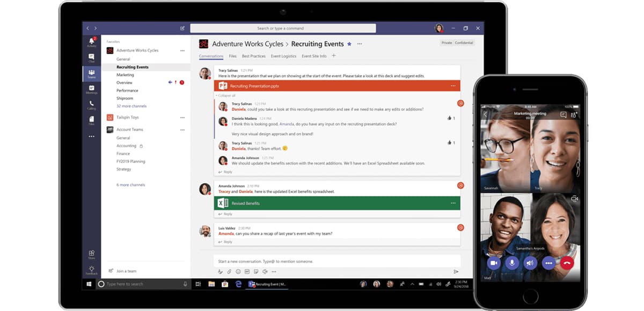Insert a GIF in compose box
This screenshot has width=644, height=311.
point(247,272)
